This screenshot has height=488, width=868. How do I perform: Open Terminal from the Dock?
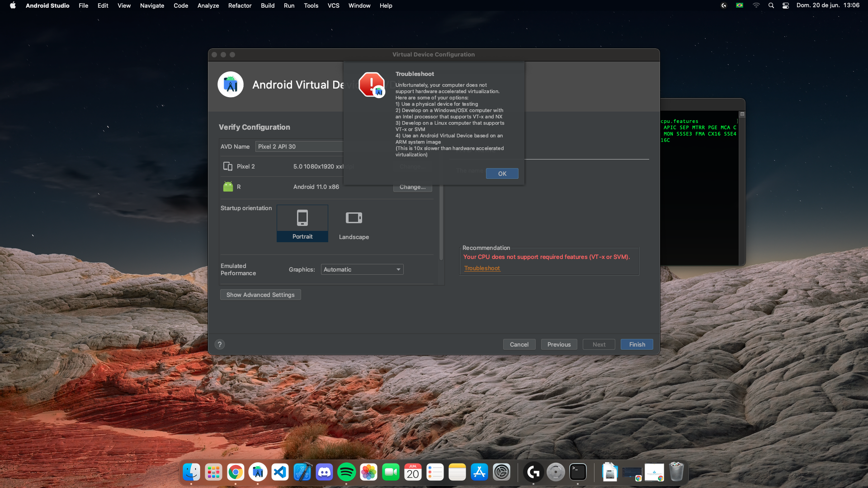click(578, 472)
